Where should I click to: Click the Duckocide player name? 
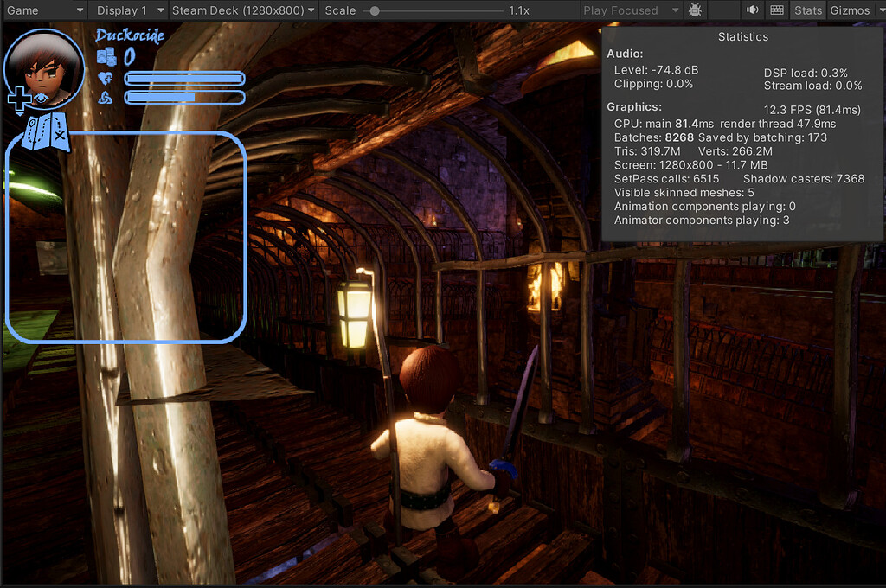[x=131, y=35]
